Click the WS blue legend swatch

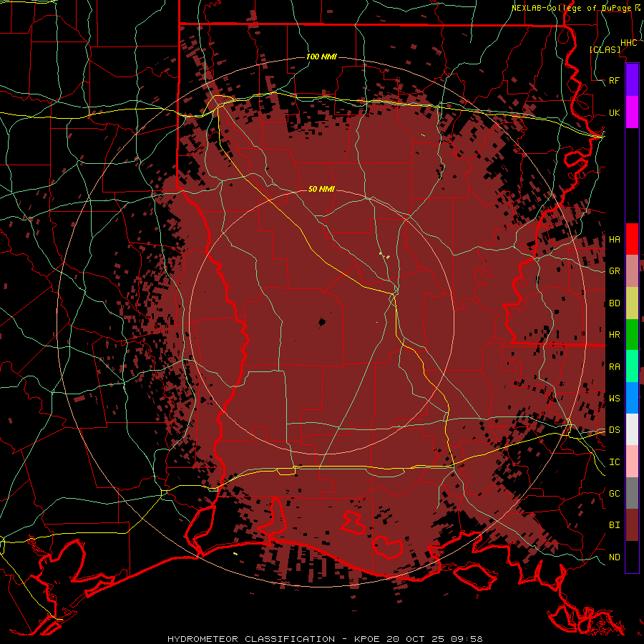pyautogui.click(x=632, y=398)
